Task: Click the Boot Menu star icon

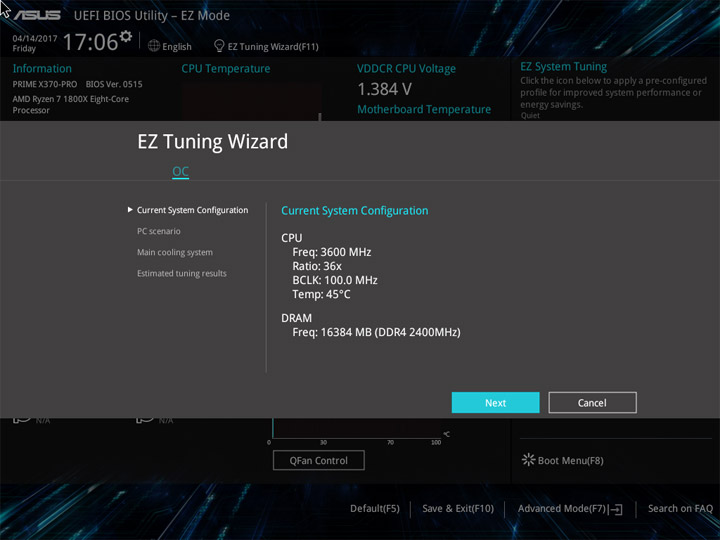Action: tap(528, 460)
